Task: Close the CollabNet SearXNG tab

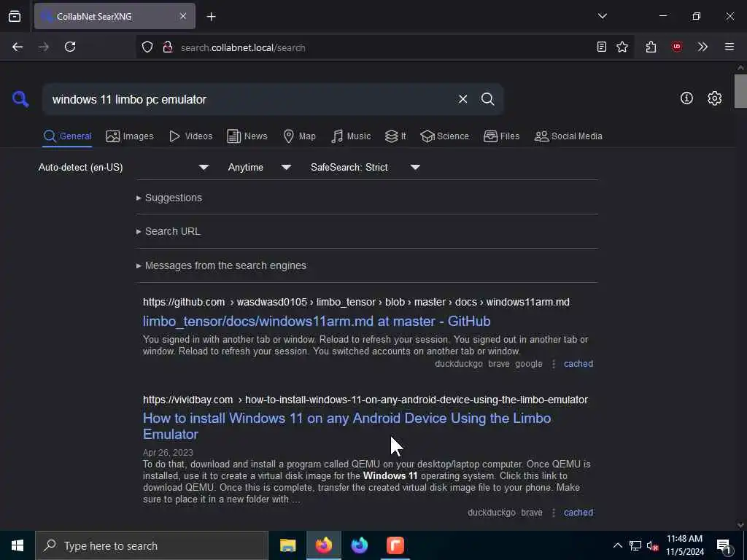Action: point(183,16)
